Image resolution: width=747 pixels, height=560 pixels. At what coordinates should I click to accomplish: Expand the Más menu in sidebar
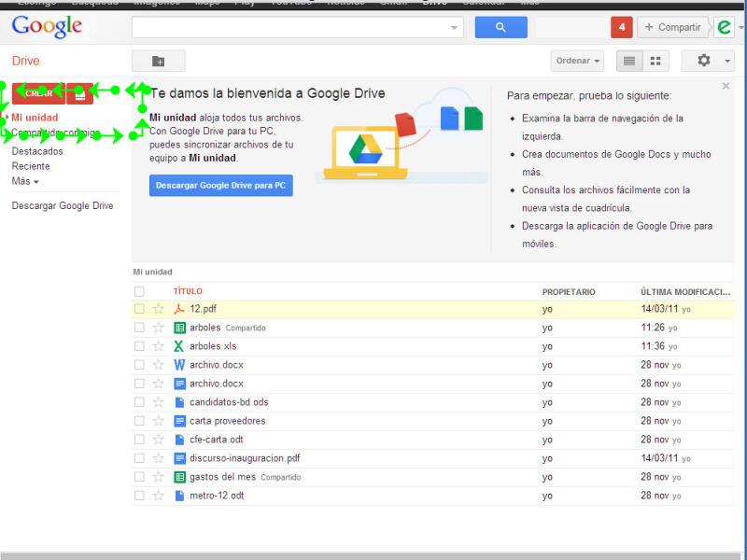point(25,181)
